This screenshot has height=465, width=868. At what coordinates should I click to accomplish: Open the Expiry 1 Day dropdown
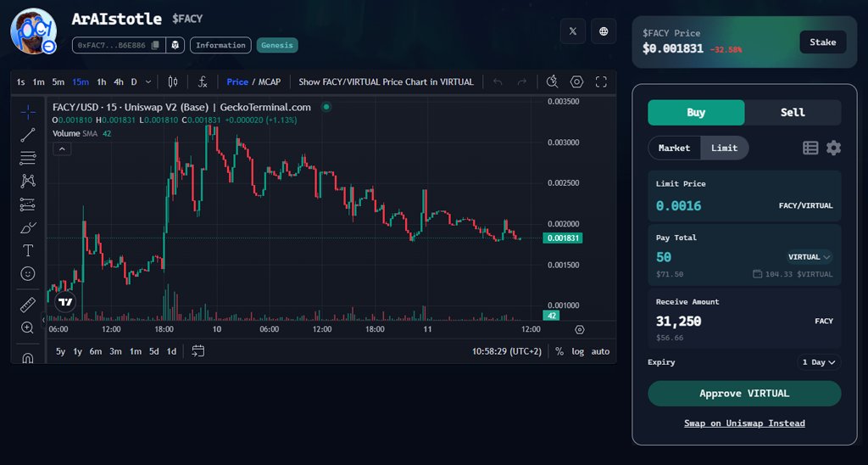(819, 362)
